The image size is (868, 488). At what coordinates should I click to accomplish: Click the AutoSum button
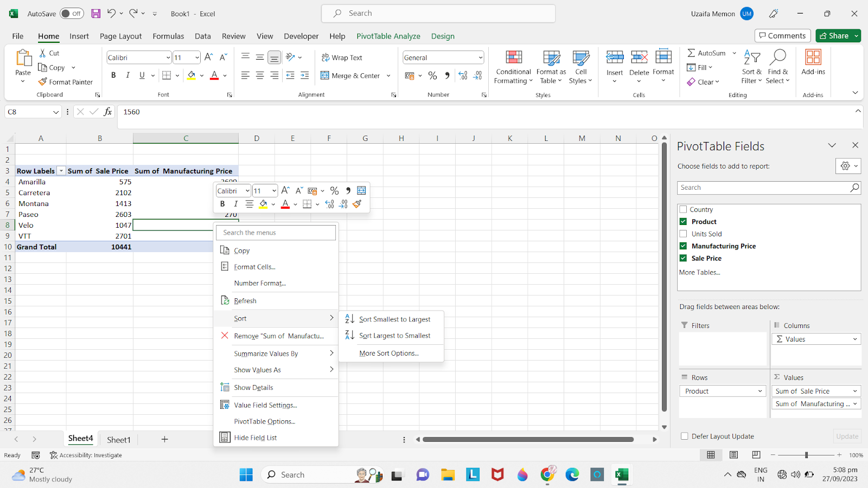707,53
